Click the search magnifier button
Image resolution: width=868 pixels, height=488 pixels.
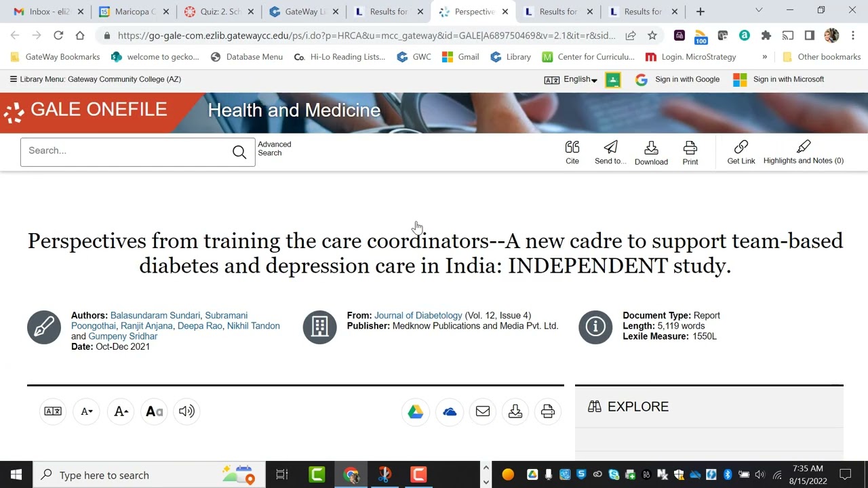[x=239, y=152]
